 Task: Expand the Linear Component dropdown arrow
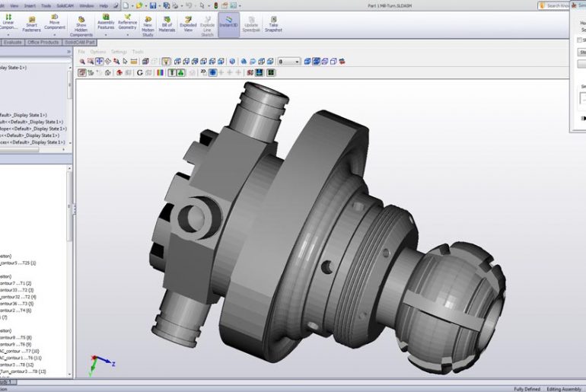point(8,33)
